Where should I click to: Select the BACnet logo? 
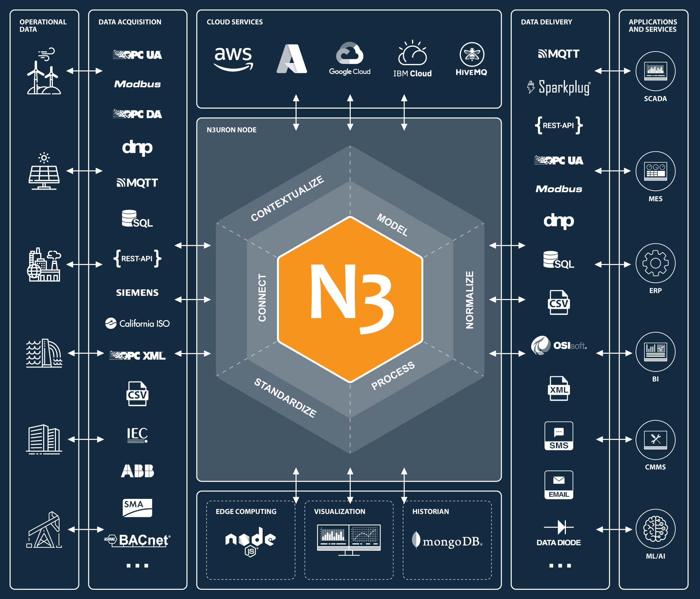137,540
